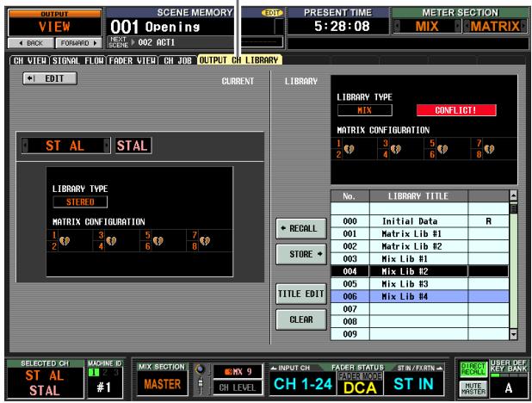Click right arrow of ST AL channel selector
532x403 pixels.
tap(107, 146)
